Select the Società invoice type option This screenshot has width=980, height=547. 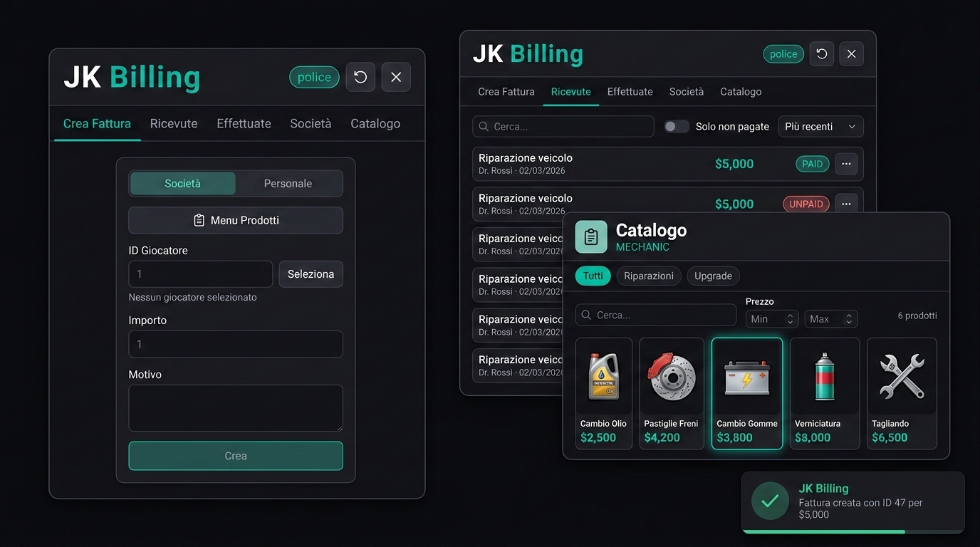pyautogui.click(x=182, y=183)
